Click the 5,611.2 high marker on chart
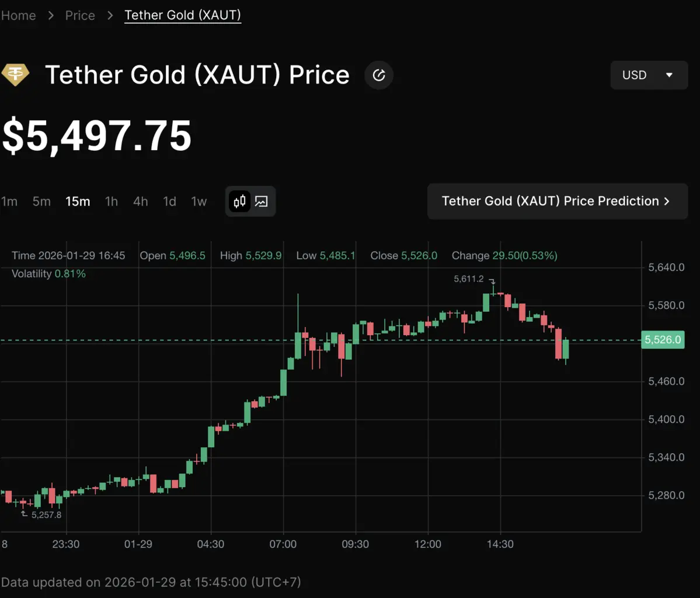The width and height of the screenshot is (700, 598). click(x=469, y=279)
